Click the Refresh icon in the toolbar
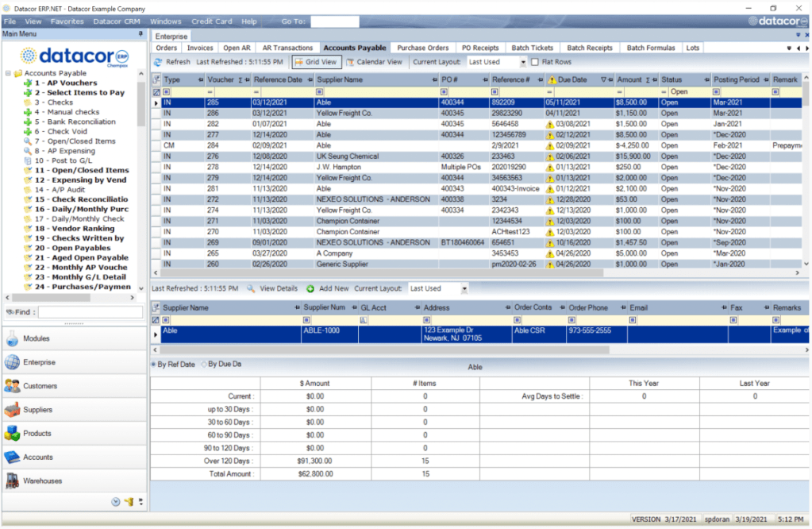The image size is (812, 529). 158,62
